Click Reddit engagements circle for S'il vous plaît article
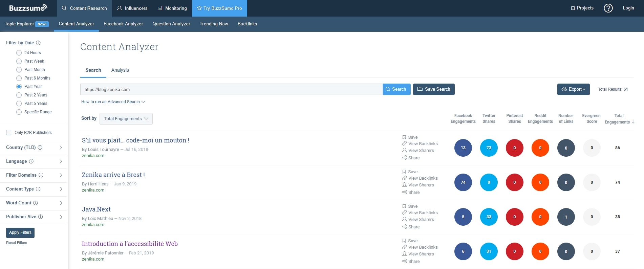644x269 pixels. (540, 148)
